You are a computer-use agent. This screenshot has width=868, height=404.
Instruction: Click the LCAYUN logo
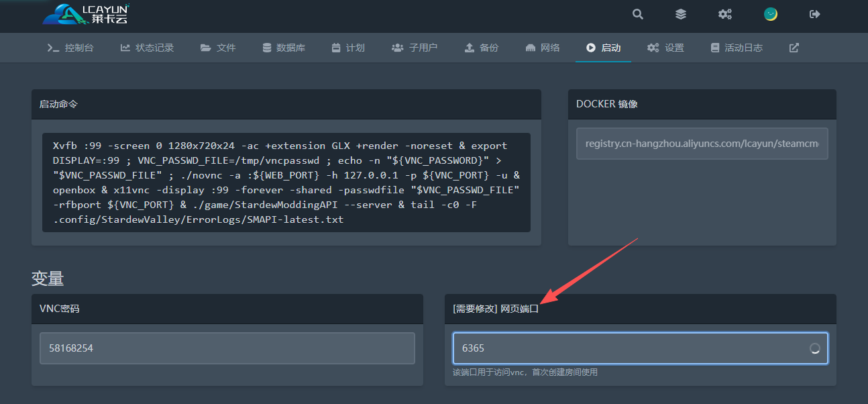click(86, 13)
